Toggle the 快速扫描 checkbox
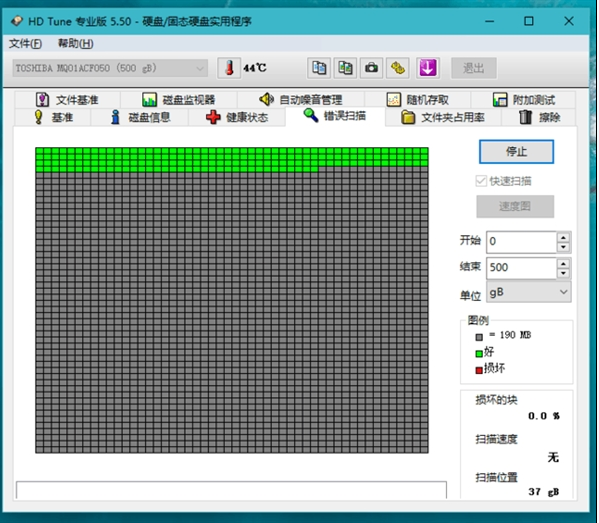Viewport: 599px width, 523px height. coord(481,181)
